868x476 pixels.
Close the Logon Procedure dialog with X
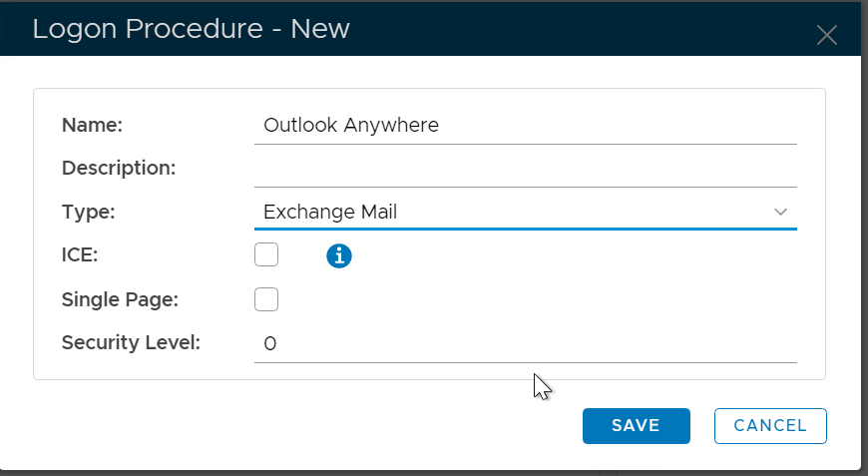coord(826,36)
